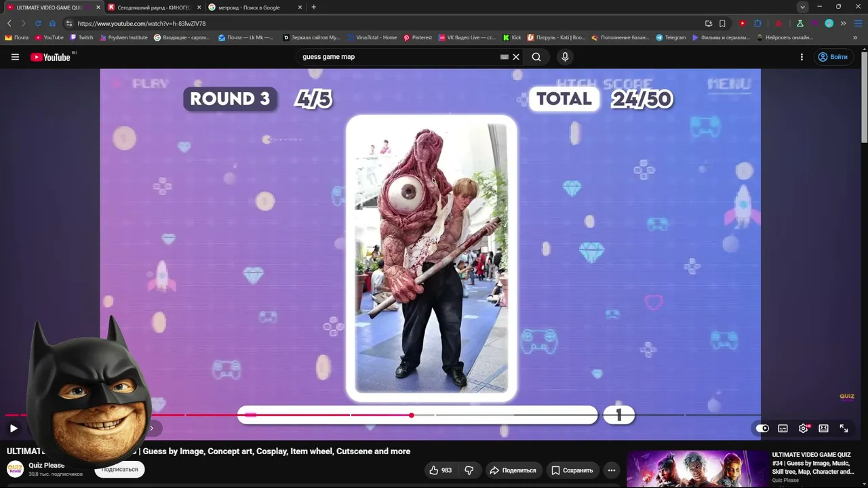Open the Prydwen Institute bookmark
The image size is (868, 488).
123,37
